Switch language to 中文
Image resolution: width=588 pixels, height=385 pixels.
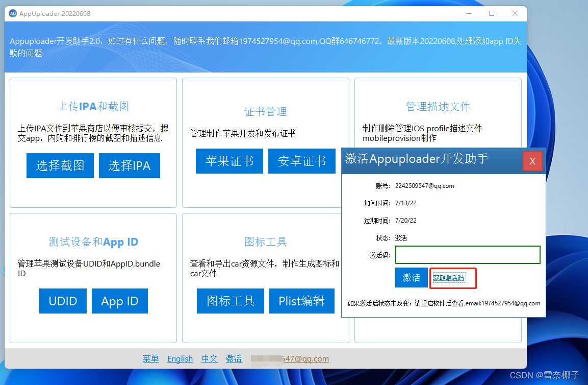click(210, 359)
